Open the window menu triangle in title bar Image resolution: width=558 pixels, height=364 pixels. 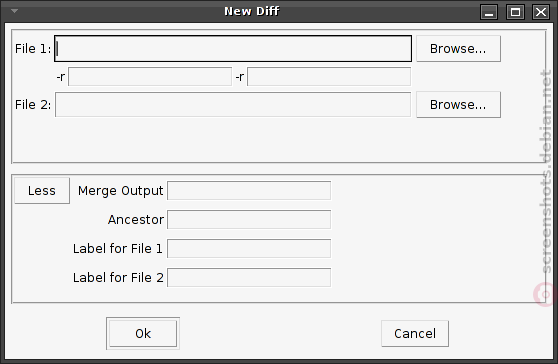(15, 11)
